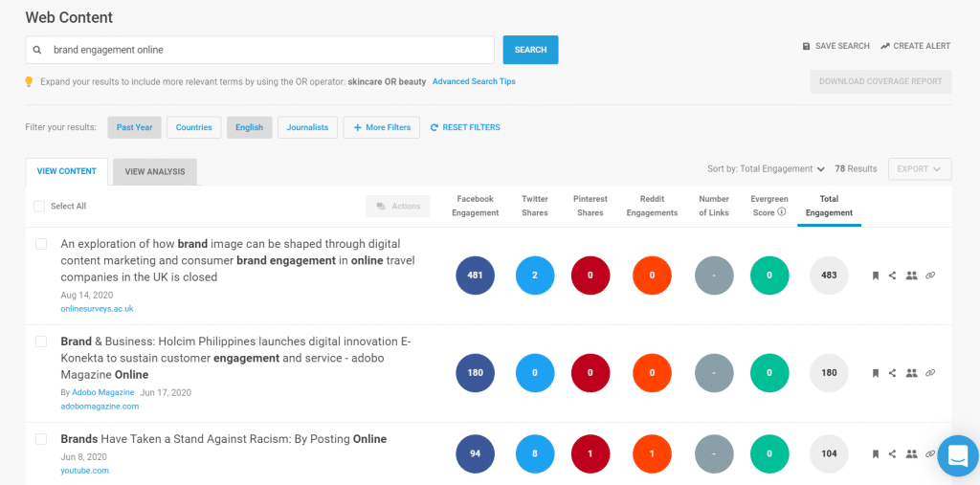The width and height of the screenshot is (980, 485).
Task: Click the blue Search button
Action: tap(530, 50)
